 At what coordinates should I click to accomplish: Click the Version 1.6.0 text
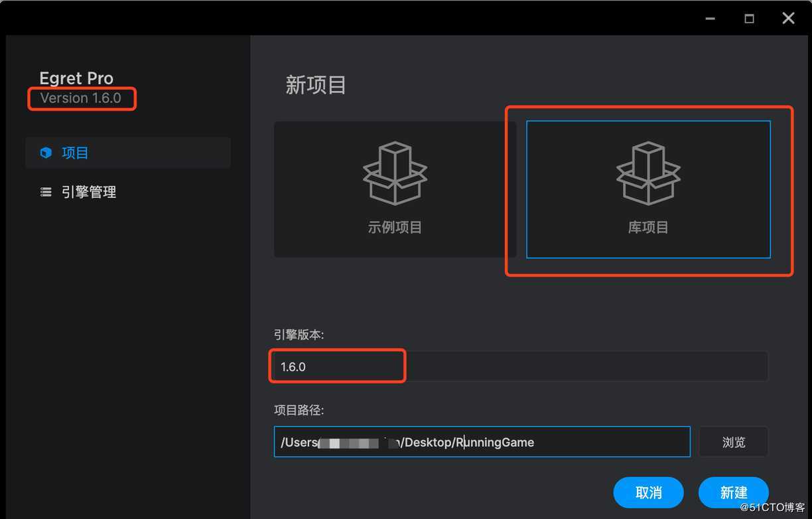80,98
